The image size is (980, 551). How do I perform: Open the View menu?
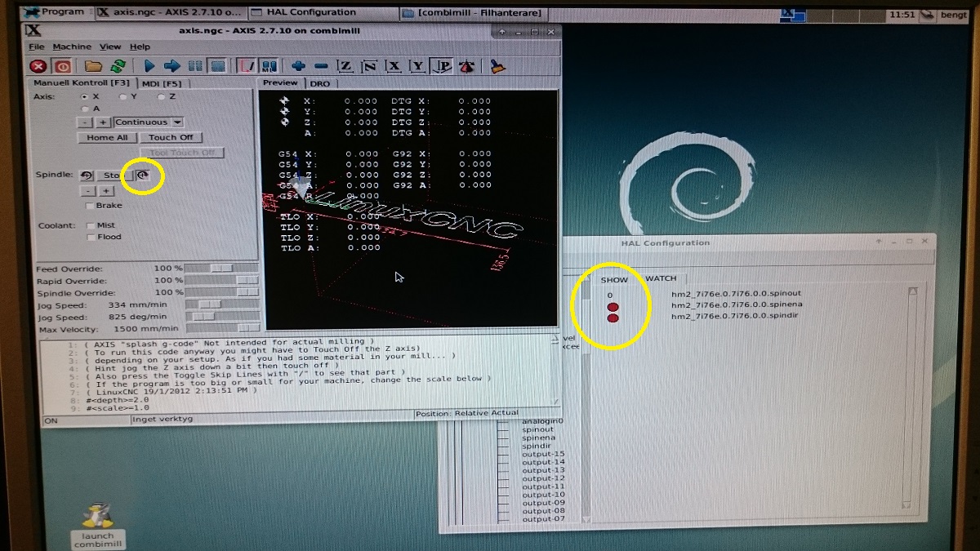(110, 47)
